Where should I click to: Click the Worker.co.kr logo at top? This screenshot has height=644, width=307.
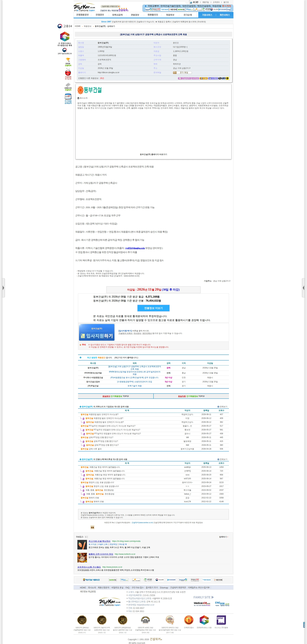(84, 8)
